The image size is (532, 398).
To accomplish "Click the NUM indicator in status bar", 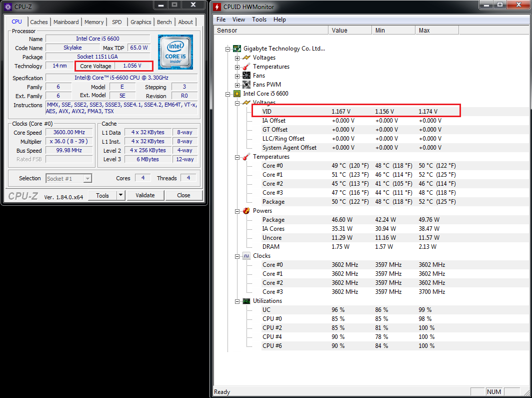I will point(494,392).
